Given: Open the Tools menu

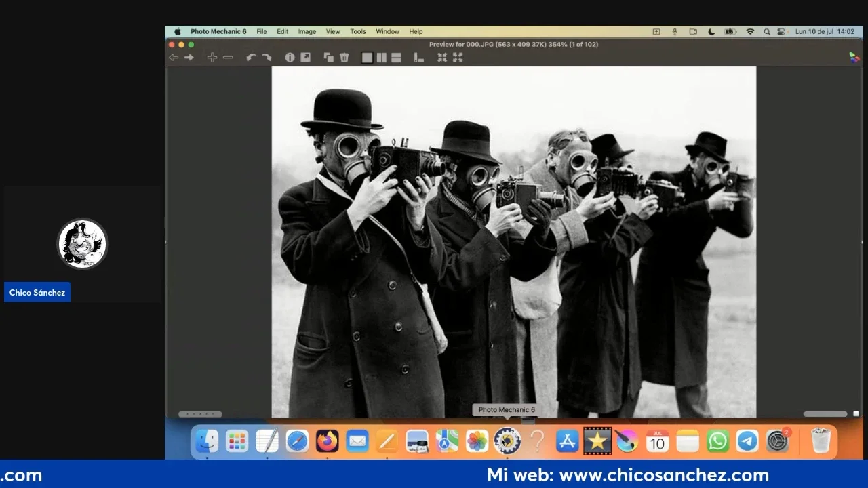Looking at the screenshot, I should [358, 31].
